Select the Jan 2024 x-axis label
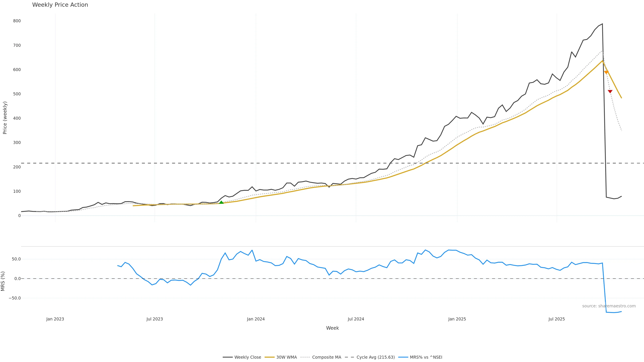Image resolution: width=644 pixels, height=362 pixels. (256, 319)
